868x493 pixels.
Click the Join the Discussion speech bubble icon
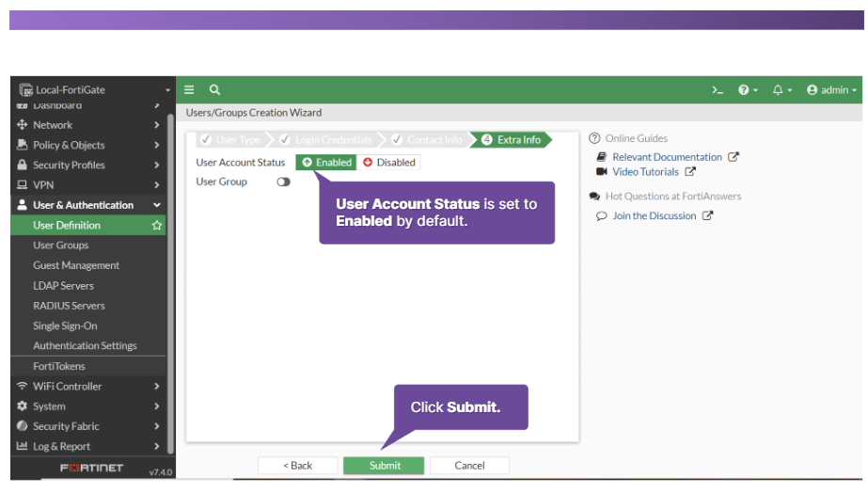[x=601, y=216]
